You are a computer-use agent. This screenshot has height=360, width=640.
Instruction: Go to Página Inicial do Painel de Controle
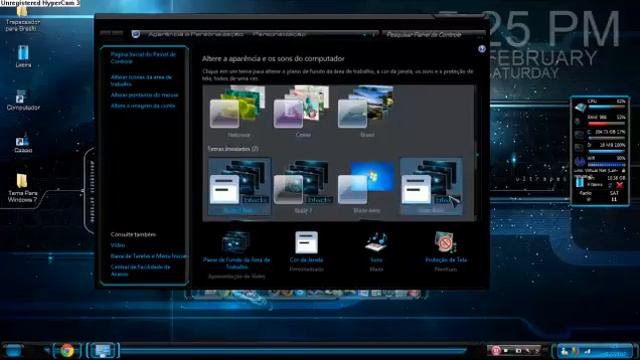click(143, 58)
